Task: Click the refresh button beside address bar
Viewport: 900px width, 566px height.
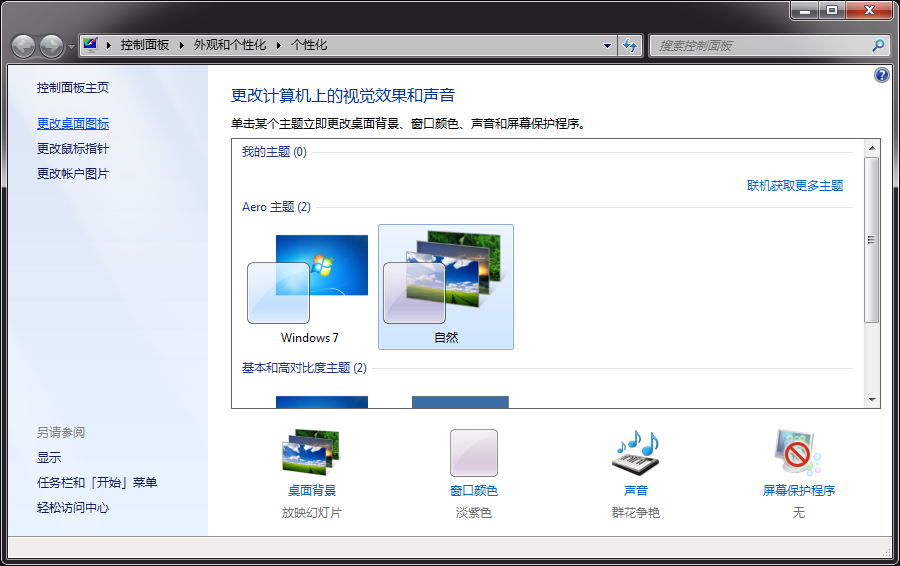Action: (630, 45)
